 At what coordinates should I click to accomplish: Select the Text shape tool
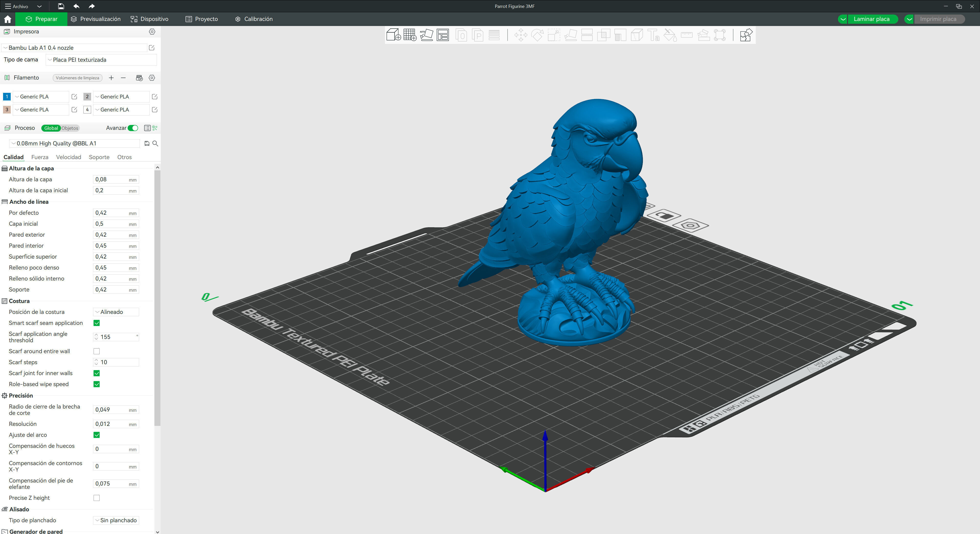coord(654,35)
